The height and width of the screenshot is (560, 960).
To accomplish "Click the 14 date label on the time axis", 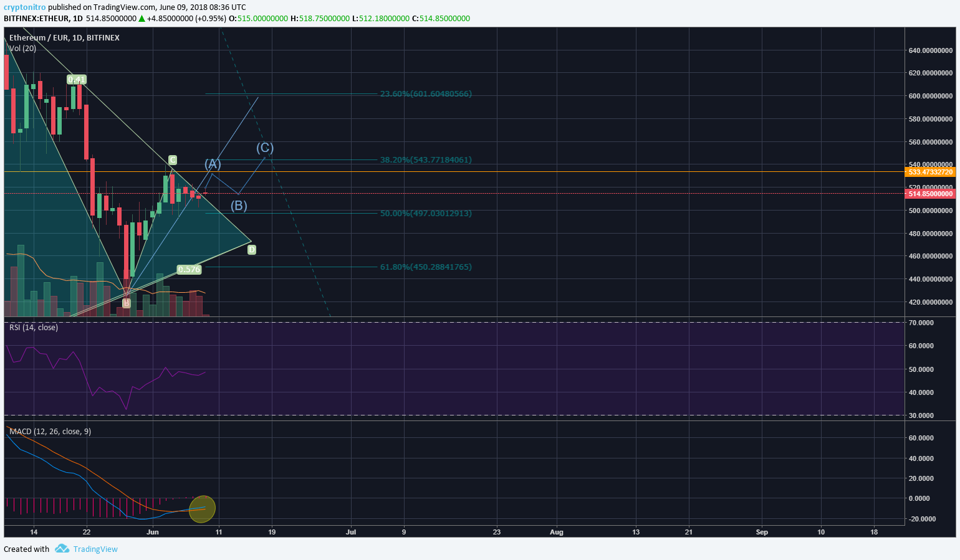I will pos(34,532).
